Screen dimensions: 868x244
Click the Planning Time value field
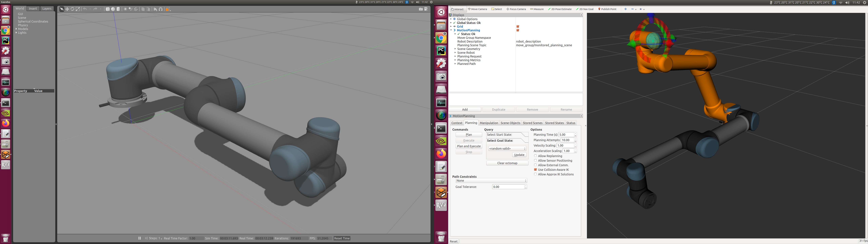tap(566, 135)
